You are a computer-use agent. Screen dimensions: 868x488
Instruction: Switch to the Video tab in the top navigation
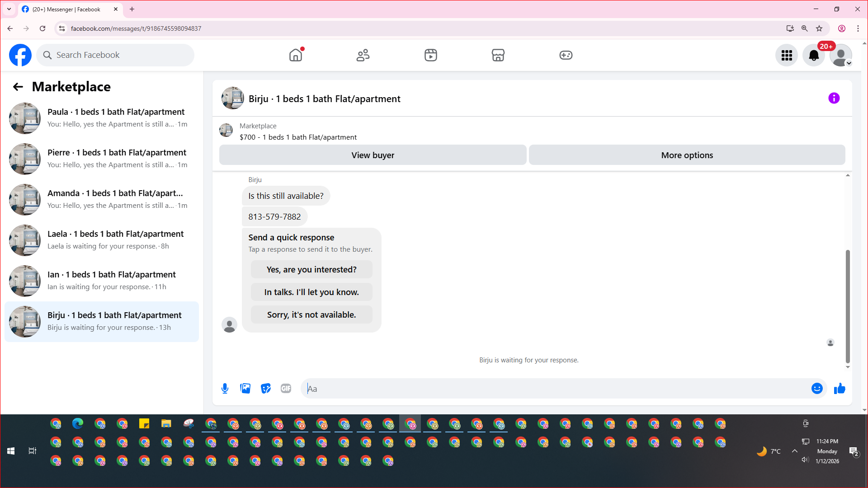[430, 55]
